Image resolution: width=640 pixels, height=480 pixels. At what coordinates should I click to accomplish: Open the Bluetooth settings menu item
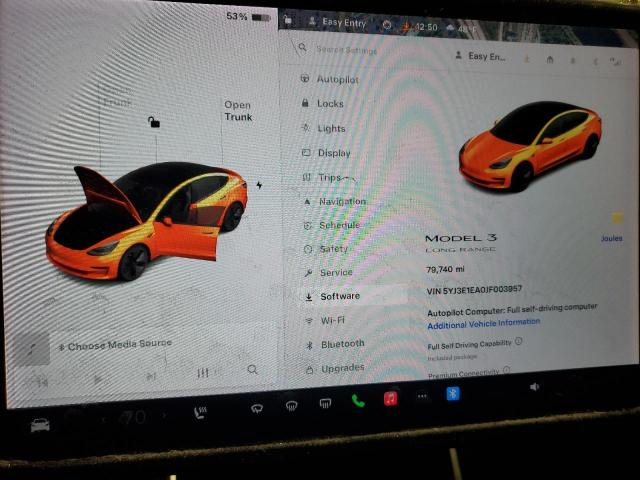(x=335, y=344)
